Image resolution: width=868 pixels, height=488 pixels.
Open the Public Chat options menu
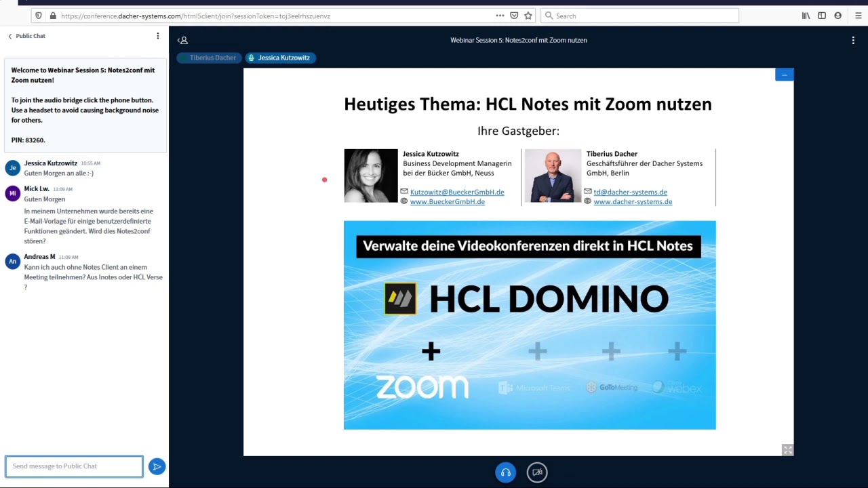point(158,36)
